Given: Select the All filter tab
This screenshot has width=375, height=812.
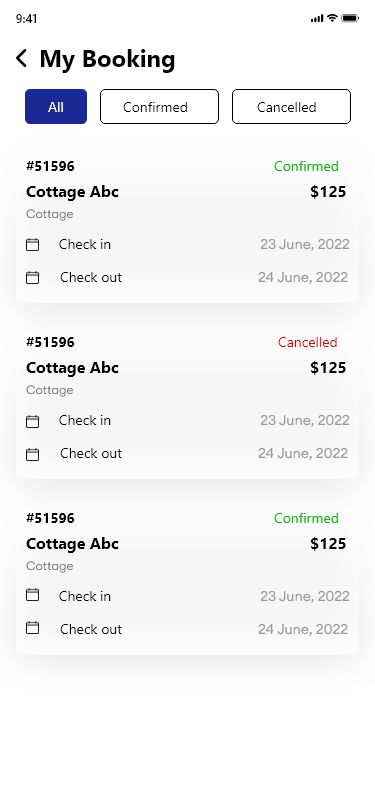Looking at the screenshot, I should [x=56, y=107].
